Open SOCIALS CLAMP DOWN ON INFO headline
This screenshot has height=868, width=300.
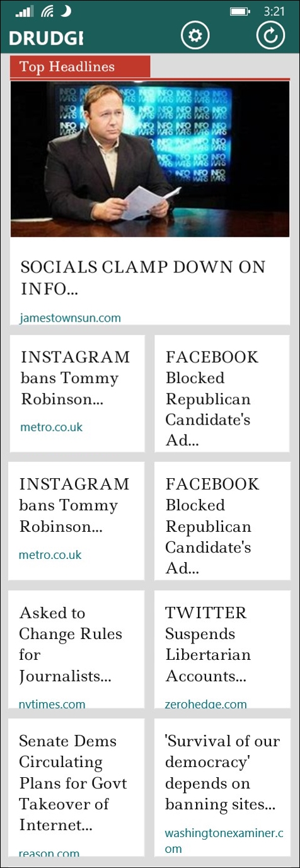143,278
